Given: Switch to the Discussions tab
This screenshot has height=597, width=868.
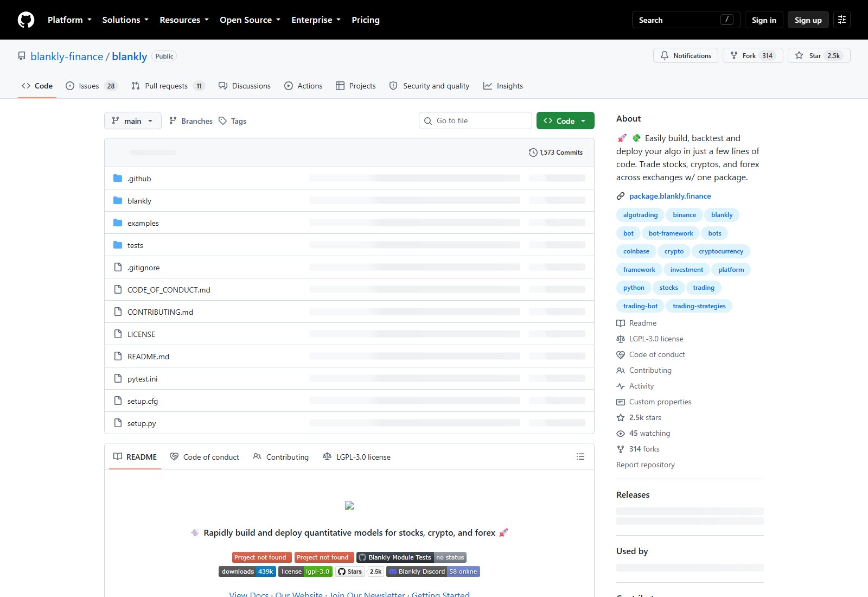Looking at the screenshot, I should 244,86.
